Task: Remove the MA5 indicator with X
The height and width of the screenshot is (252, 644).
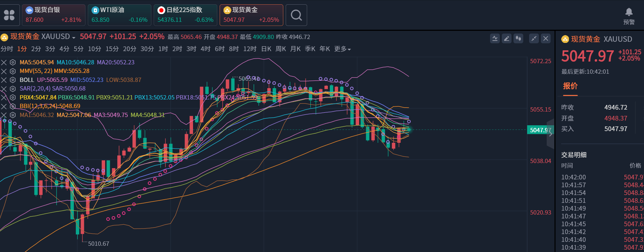Action: pos(4,62)
